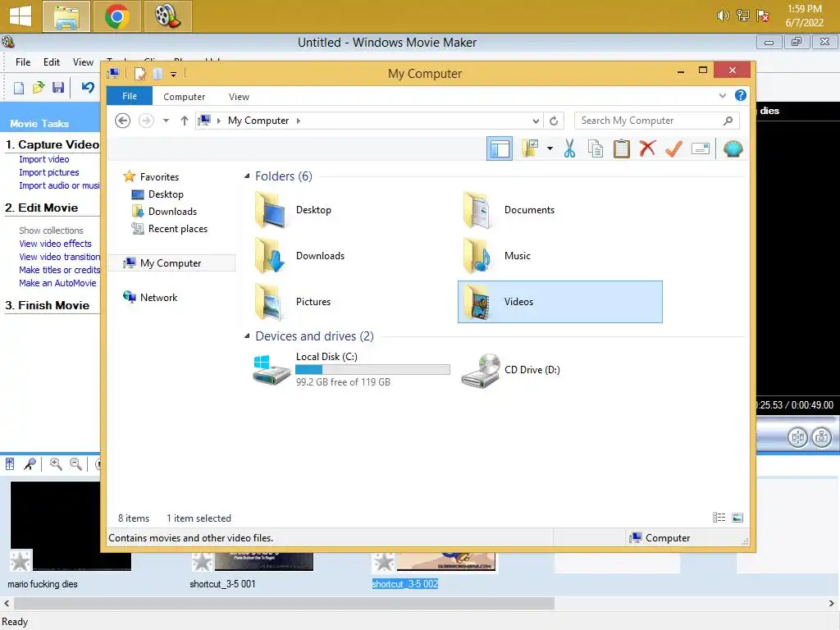Viewport: 840px width, 630px height.
Task: Click the folder options checkmark icon
Action: 531,148
